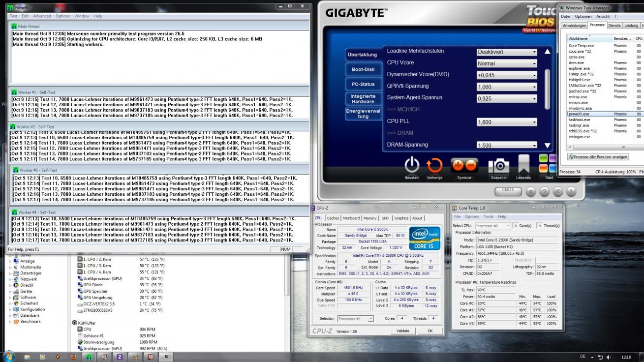Take a Snapshot with camera icon
Screen dimensions: 644x362
click(x=498, y=166)
